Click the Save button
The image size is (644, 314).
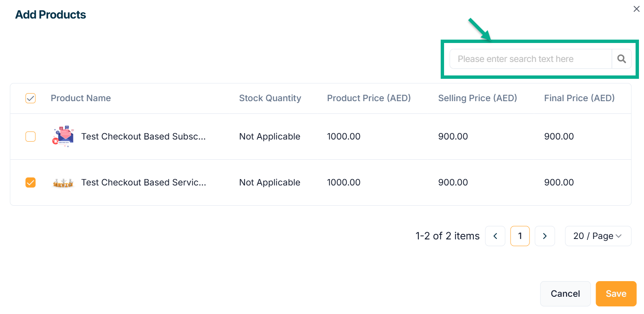tap(616, 294)
